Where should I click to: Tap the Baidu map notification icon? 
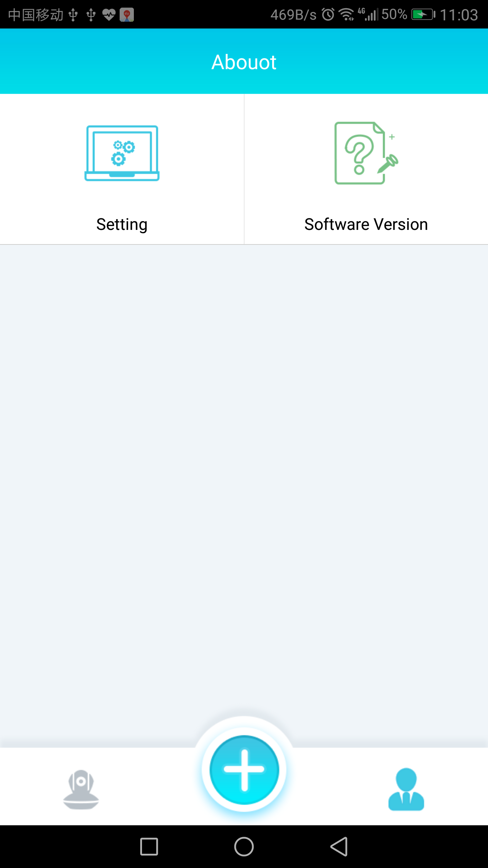point(127,15)
